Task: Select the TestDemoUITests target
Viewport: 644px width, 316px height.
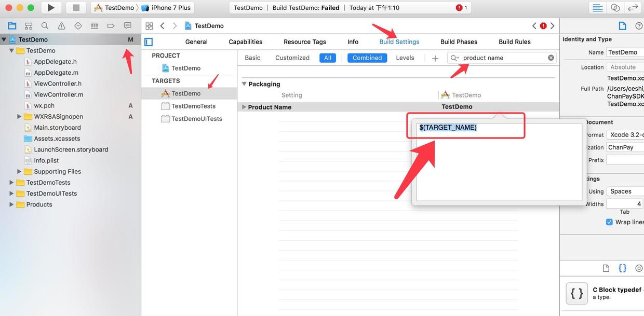Action: 197,119
